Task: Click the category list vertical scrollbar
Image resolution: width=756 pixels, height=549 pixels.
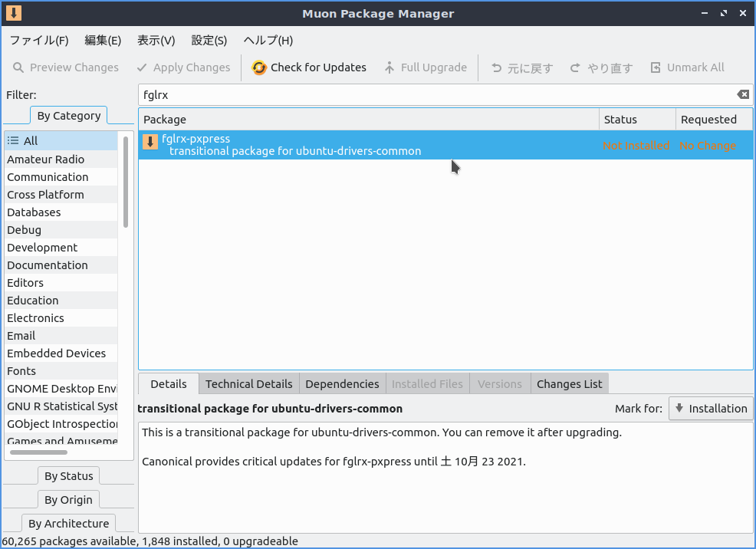Action: pos(126,182)
